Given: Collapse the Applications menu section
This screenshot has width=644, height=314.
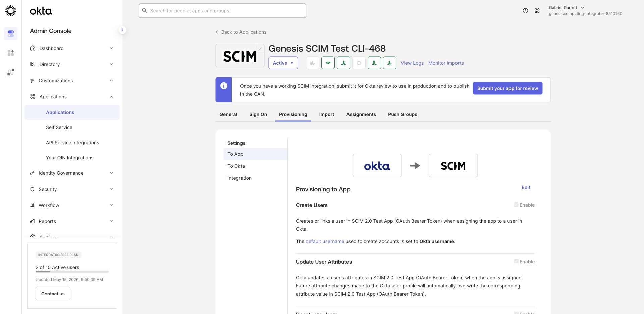Looking at the screenshot, I should tap(72, 97).
